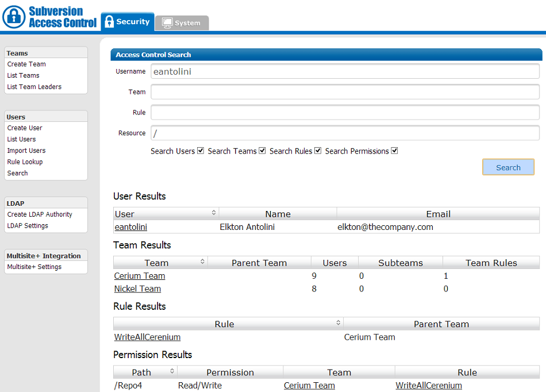The image size is (546, 392).
Task: Open Create Team in the sidebar
Action: (x=26, y=64)
